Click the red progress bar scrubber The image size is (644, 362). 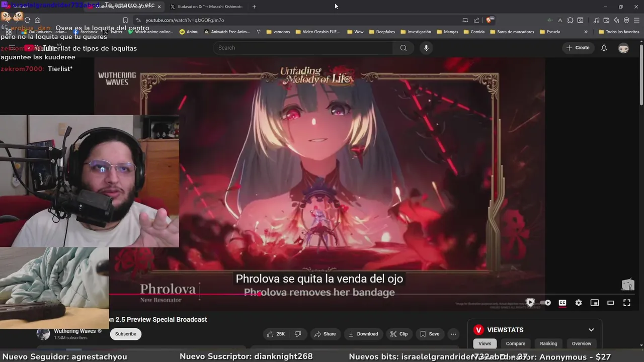(259, 294)
